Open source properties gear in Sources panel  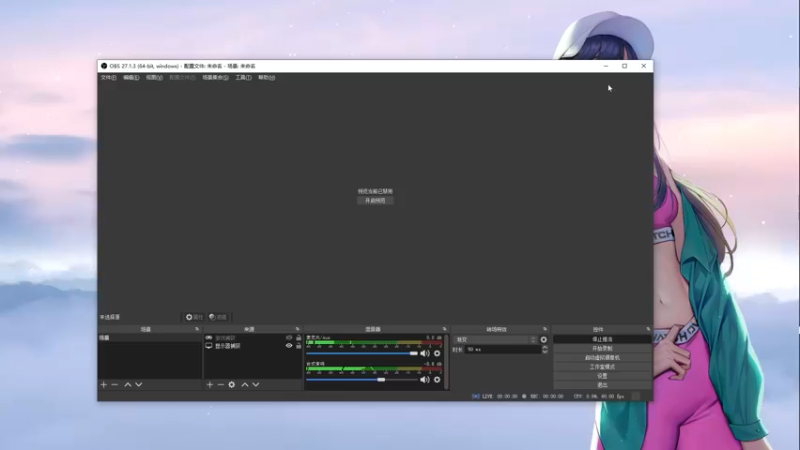point(232,385)
